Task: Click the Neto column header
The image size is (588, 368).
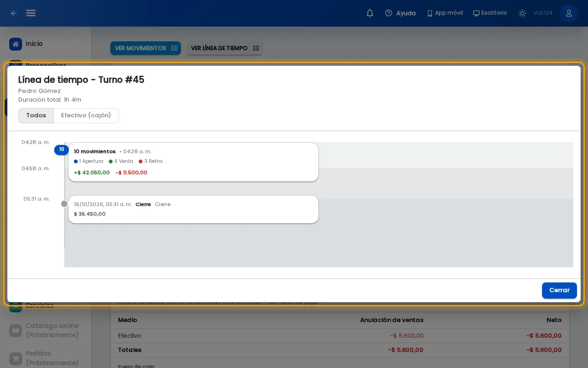Action: pos(554,320)
